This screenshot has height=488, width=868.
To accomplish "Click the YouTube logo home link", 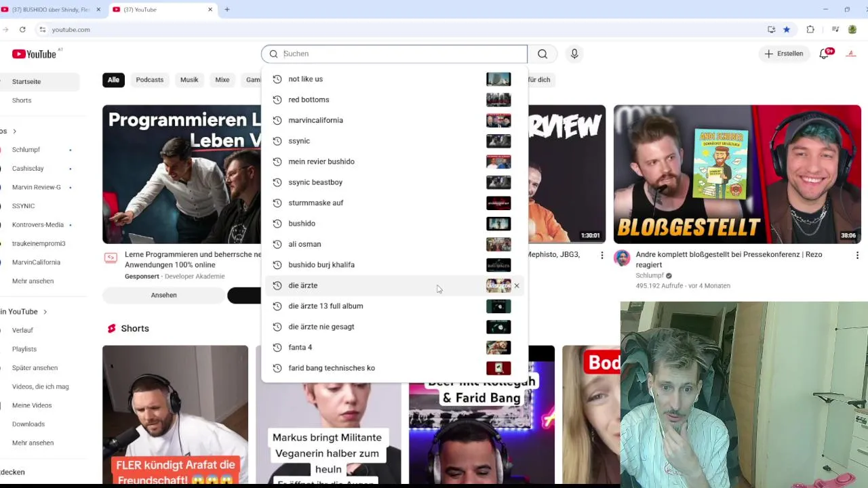I will [x=34, y=54].
